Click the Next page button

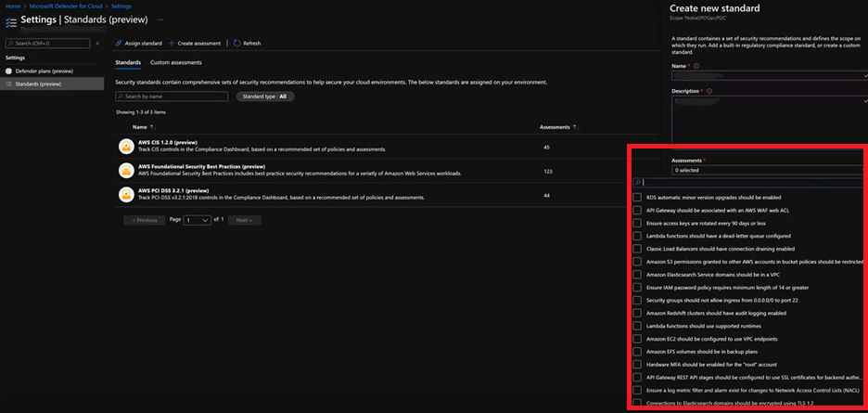(244, 220)
